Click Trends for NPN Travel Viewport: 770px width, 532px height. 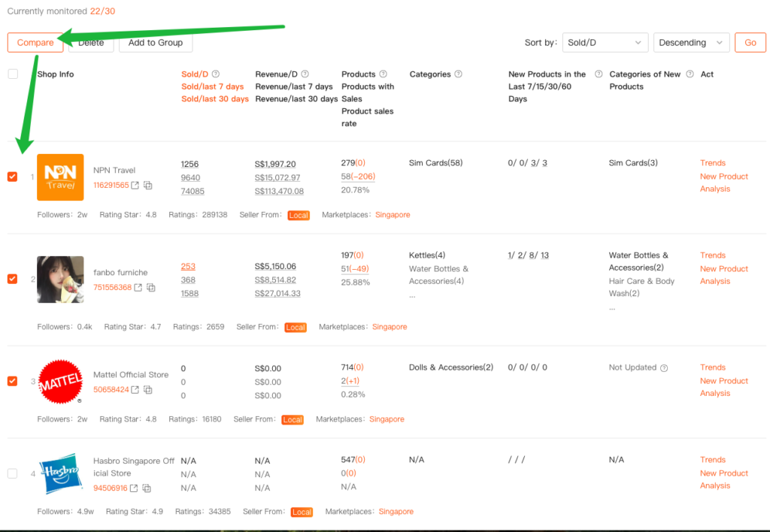pyautogui.click(x=712, y=163)
